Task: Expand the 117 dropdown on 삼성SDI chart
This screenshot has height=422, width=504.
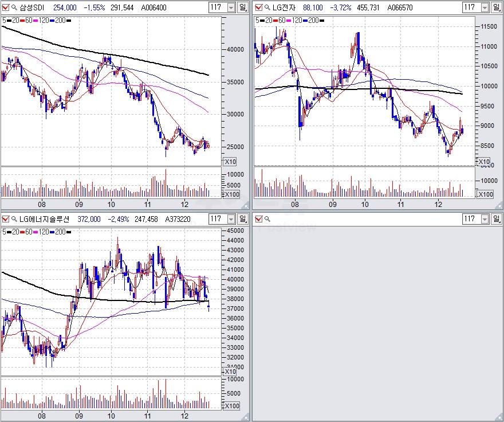Action: point(231,7)
